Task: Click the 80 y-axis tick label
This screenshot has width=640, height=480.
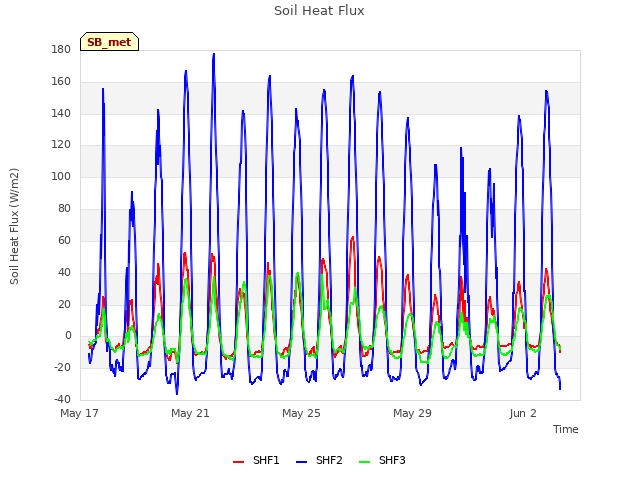Action: [x=64, y=208]
